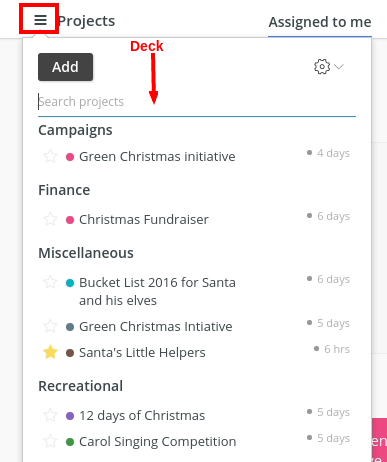Favorite the Bucket List 2016 project
The width and height of the screenshot is (387, 462).
click(x=50, y=282)
